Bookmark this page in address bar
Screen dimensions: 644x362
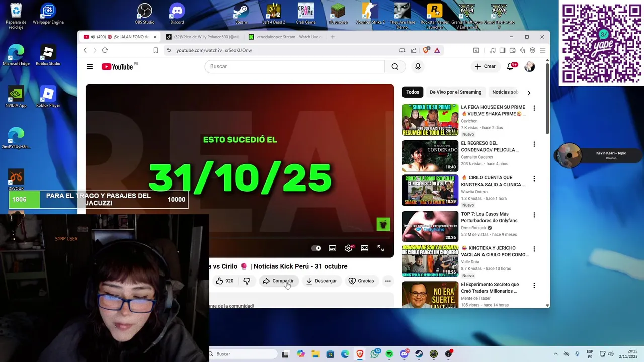pos(156,50)
